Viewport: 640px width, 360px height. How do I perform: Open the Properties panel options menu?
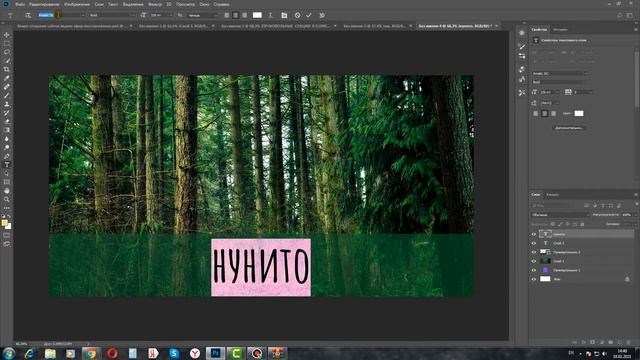636,29
